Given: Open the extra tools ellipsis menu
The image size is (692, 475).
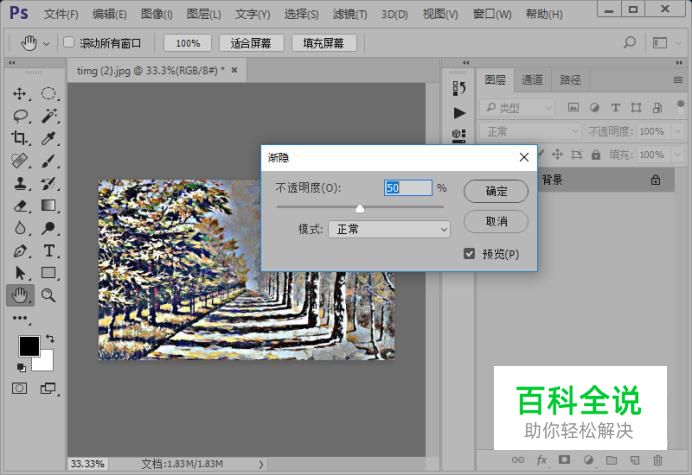Looking at the screenshot, I should pyautogui.click(x=20, y=318).
